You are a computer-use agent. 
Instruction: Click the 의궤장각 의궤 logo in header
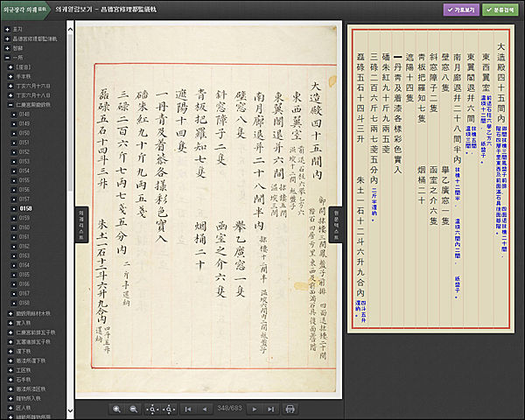(x=24, y=10)
